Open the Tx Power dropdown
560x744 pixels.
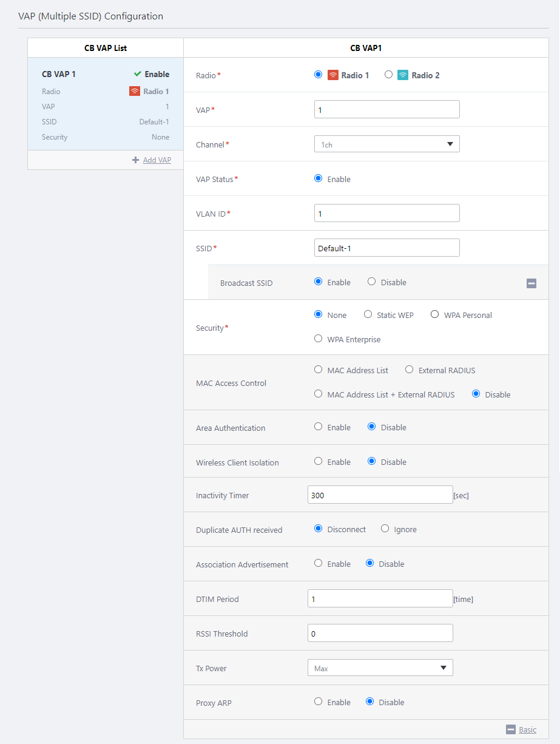point(380,668)
